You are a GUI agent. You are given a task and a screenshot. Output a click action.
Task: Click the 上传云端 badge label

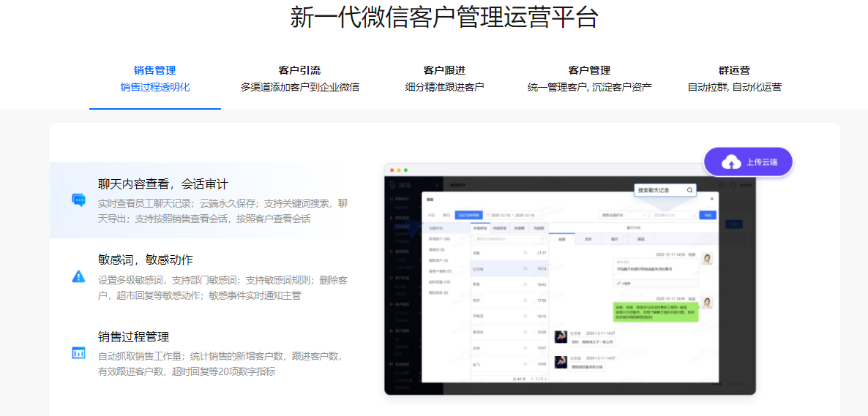point(762,162)
